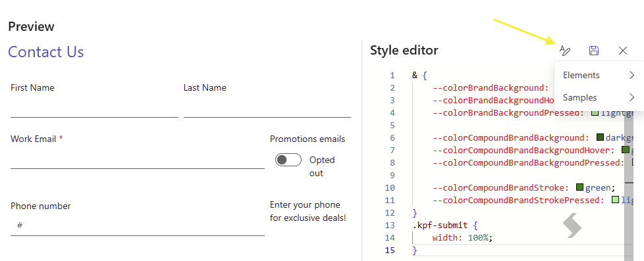644x261 pixels.
Task: Click the First Name input field
Action: (94, 108)
